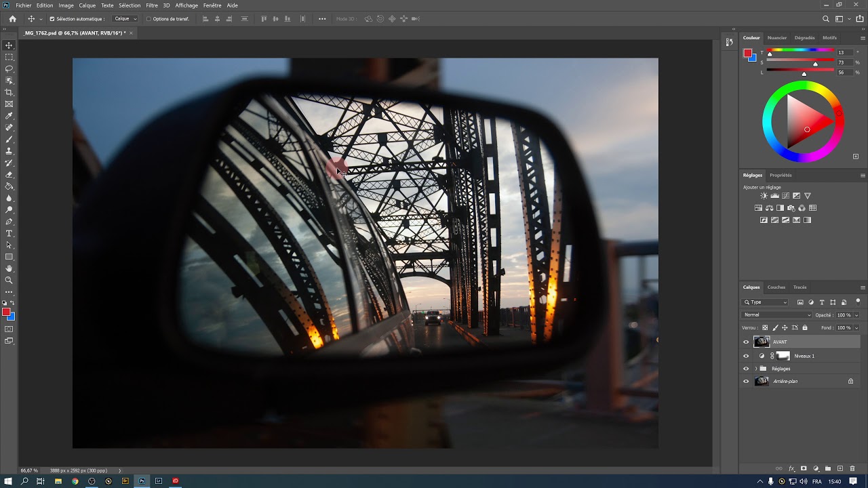The width and height of the screenshot is (868, 488).
Task: Toggle Sélection automatique checkbox
Action: [x=52, y=19]
